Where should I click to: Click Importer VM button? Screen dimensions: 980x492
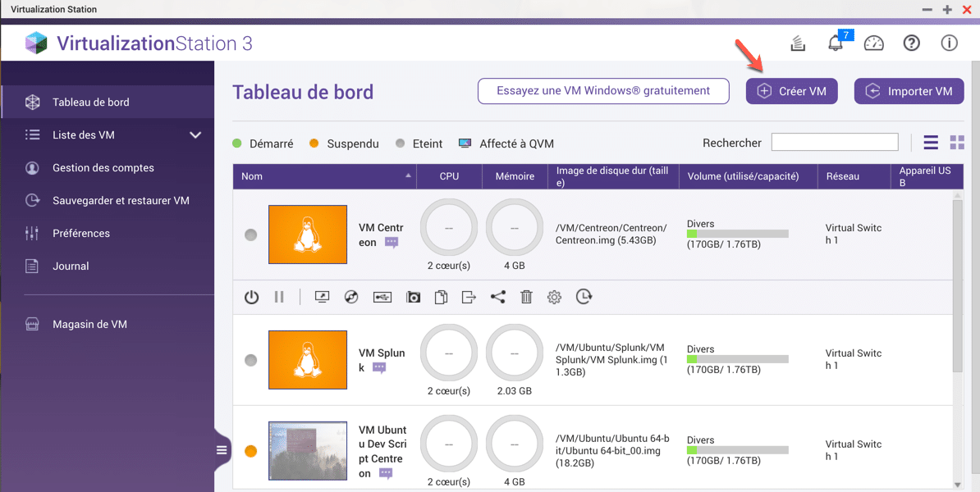[909, 91]
